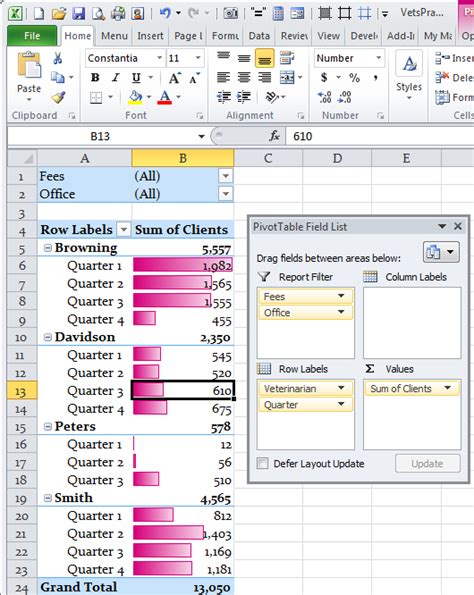This screenshot has height=595, width=474.
Task: Click the Borders icon
Action: [96, 98]
